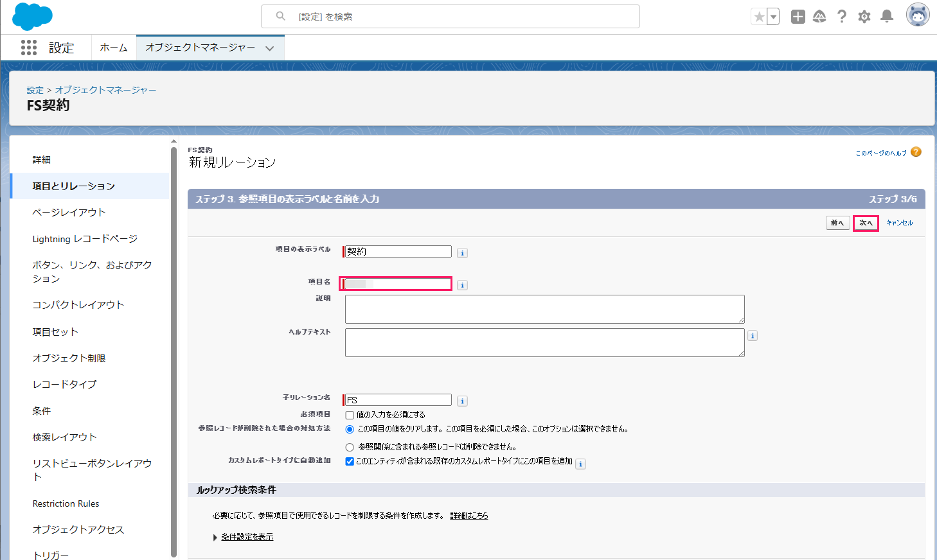
Task: Click the sidebar scroll-up arrow
Action: click(x=174, y=141)
